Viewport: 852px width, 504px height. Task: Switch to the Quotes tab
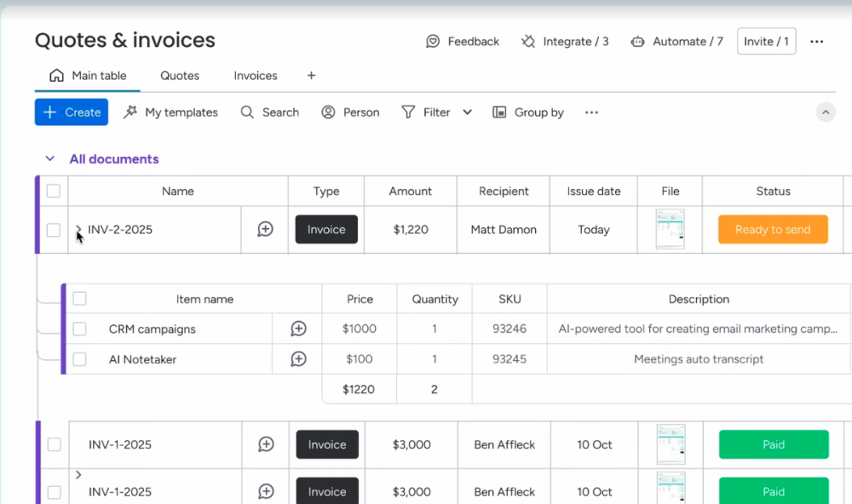[180, 76]
